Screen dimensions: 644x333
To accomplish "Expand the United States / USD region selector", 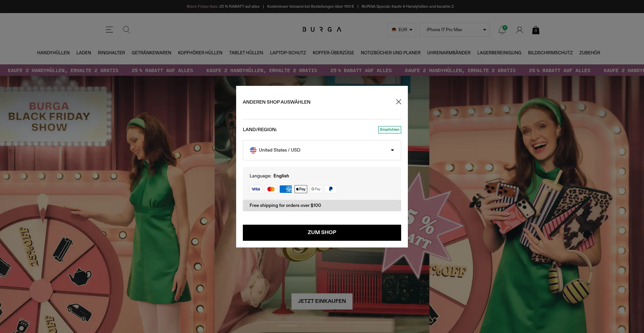I will pos(322,150).
